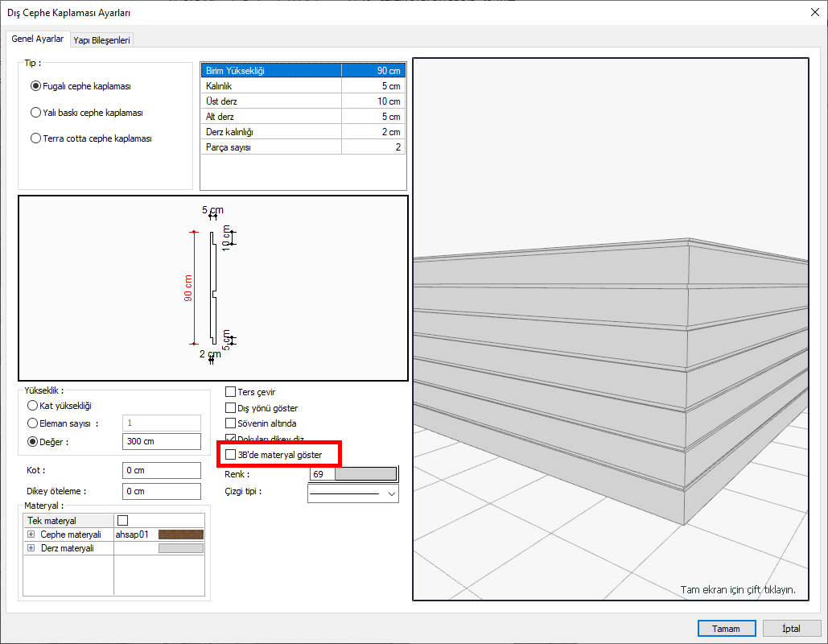
Task: Check the 3B'de materyal göster box
Action: coord(231,455)
